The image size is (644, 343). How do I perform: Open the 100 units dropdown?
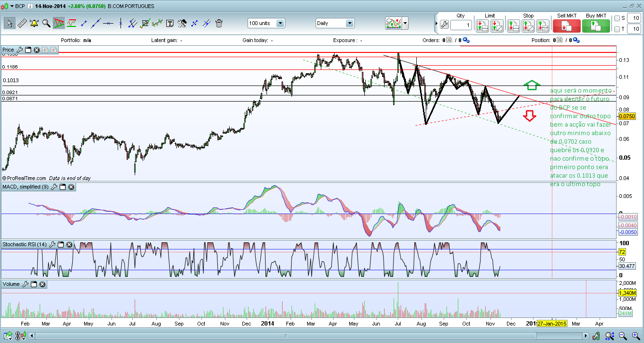coord(280,23)
